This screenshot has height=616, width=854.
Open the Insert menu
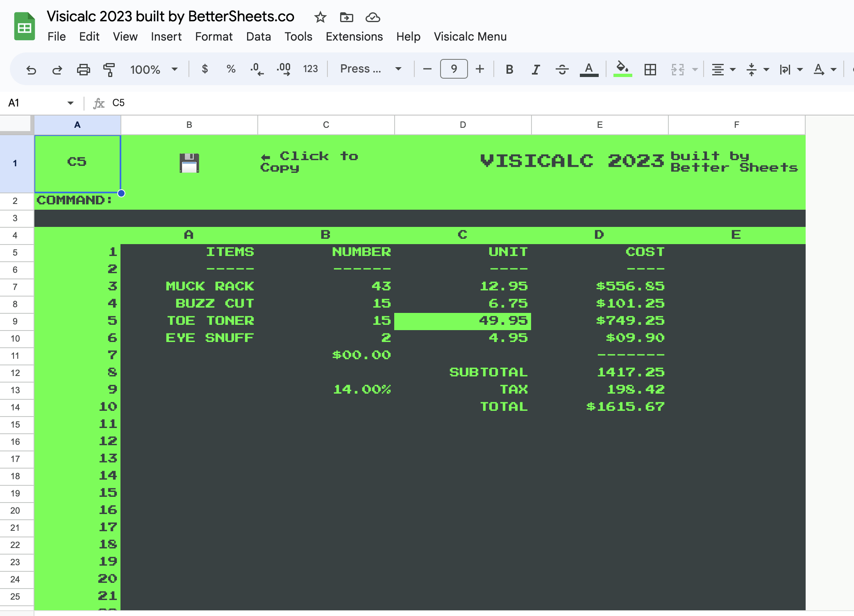pos(166,37)
